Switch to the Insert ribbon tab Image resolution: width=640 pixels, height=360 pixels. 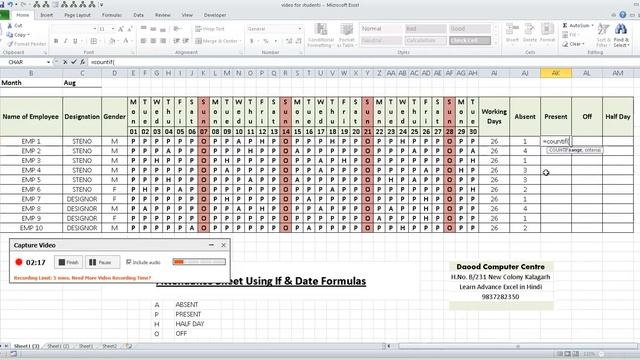tap(47, 15)
